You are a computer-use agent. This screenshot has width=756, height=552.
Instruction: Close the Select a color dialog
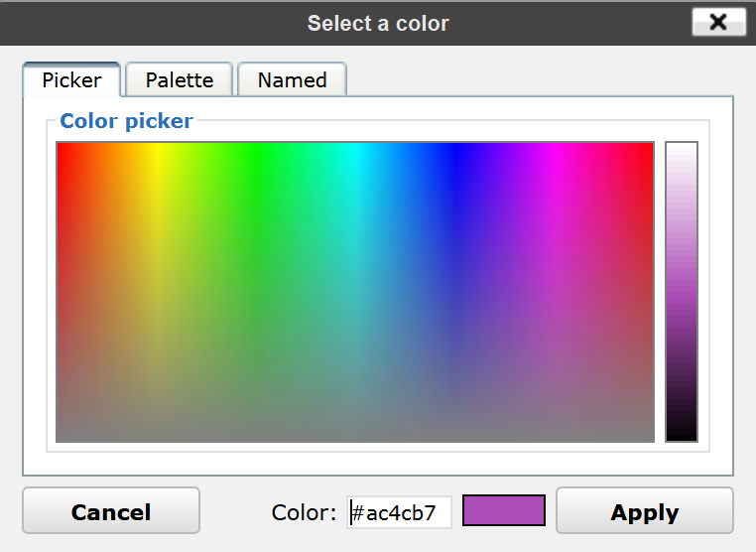718,22
